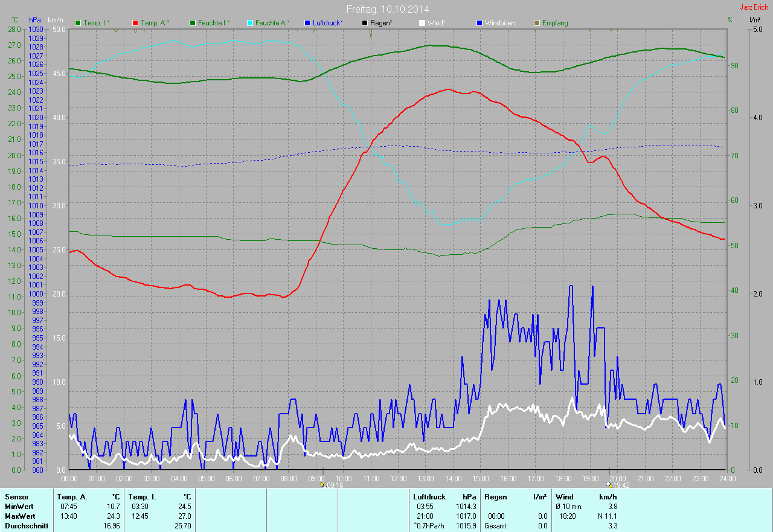Click the green Temp. I. legend swatch
The image size is (773, 532).
[x=78, y=23]
